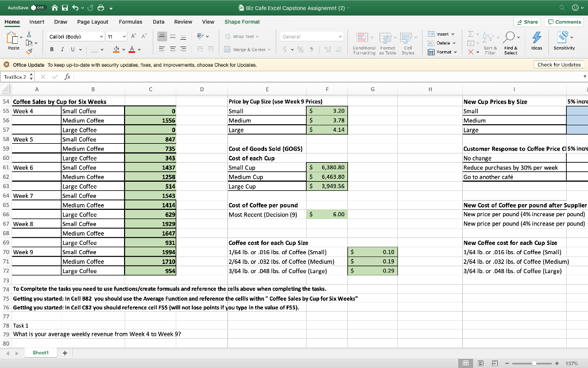The height and width of the screenshot is (368, 588).
Task: Click the Clear red X icon
Action: [x=471, y=52]
